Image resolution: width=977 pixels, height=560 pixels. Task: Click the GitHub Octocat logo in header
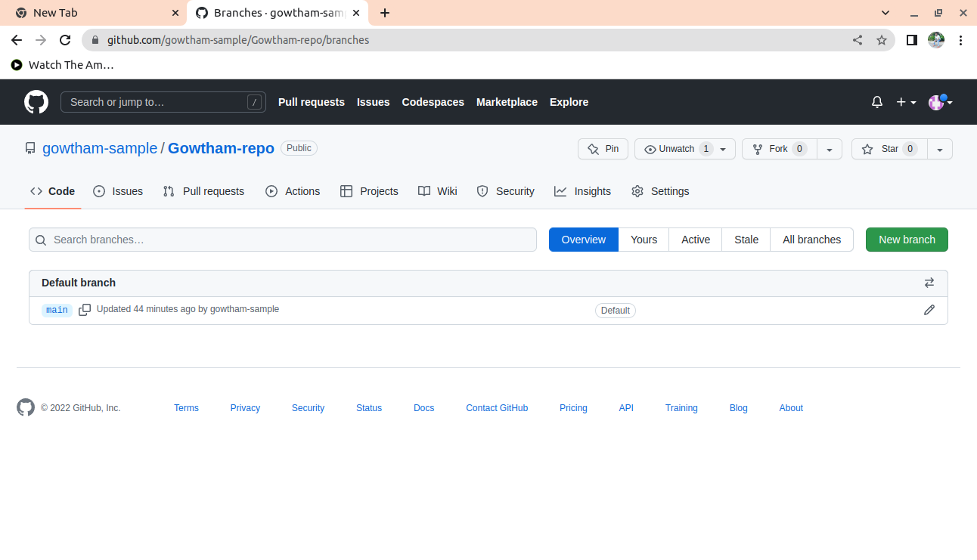point(36,102)
